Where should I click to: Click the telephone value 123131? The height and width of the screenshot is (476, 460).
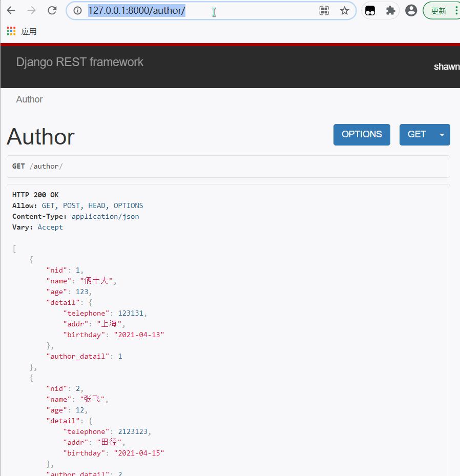[x=131, y=313]
